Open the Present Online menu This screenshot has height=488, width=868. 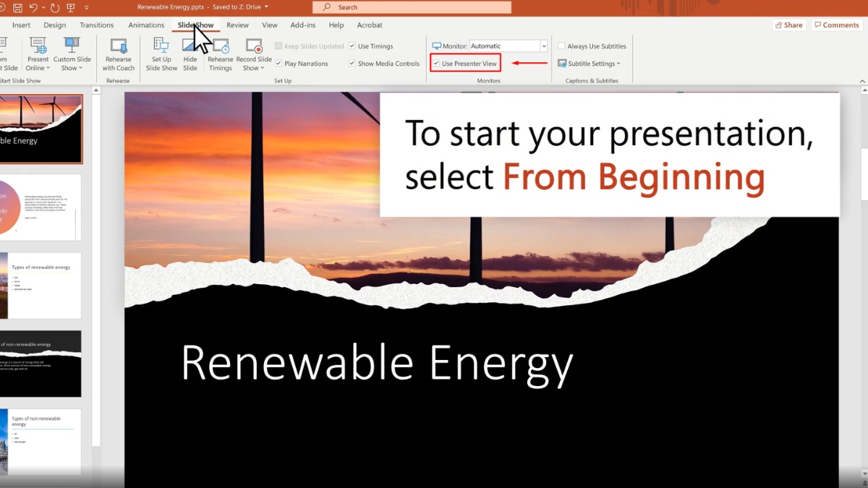38,55
